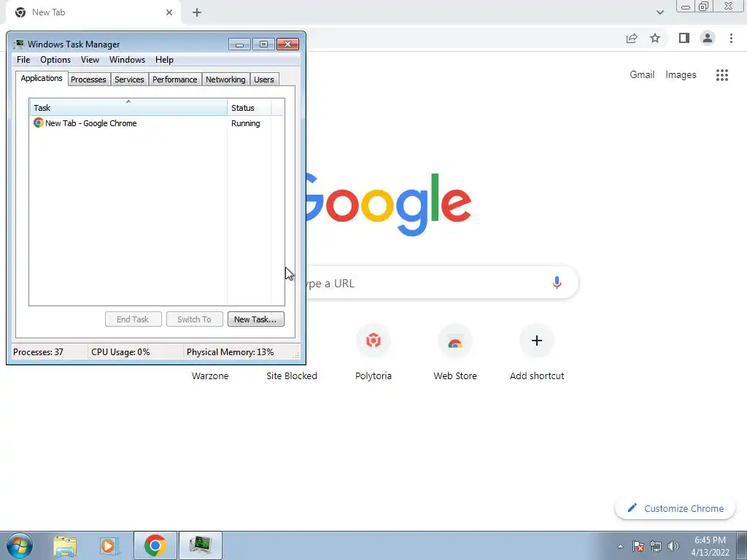Select the Applications tab

(x=42, y=78)
